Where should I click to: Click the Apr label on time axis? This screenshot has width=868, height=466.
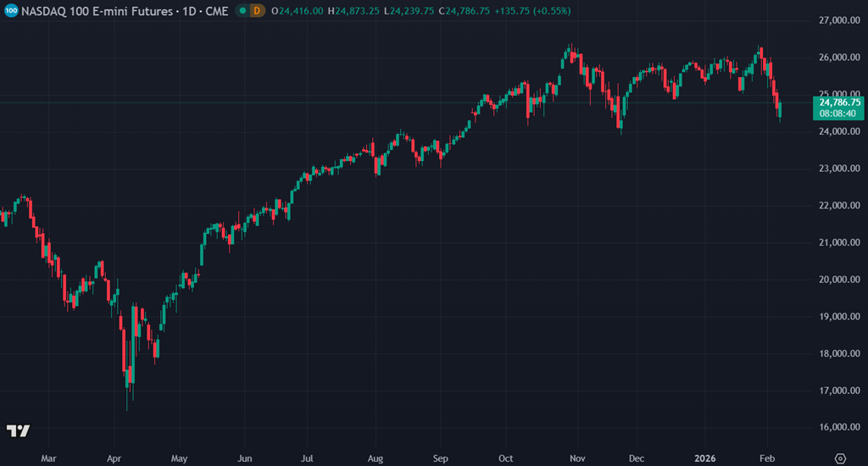(x=114, y=458)
